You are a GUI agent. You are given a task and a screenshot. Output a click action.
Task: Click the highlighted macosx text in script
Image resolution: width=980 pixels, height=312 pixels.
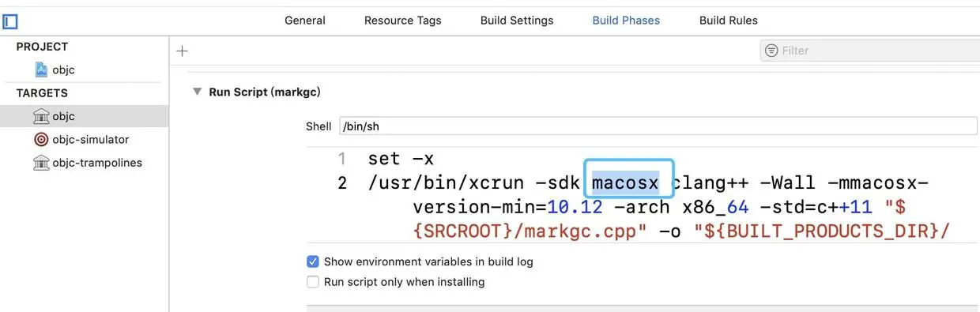click(625, 182)
